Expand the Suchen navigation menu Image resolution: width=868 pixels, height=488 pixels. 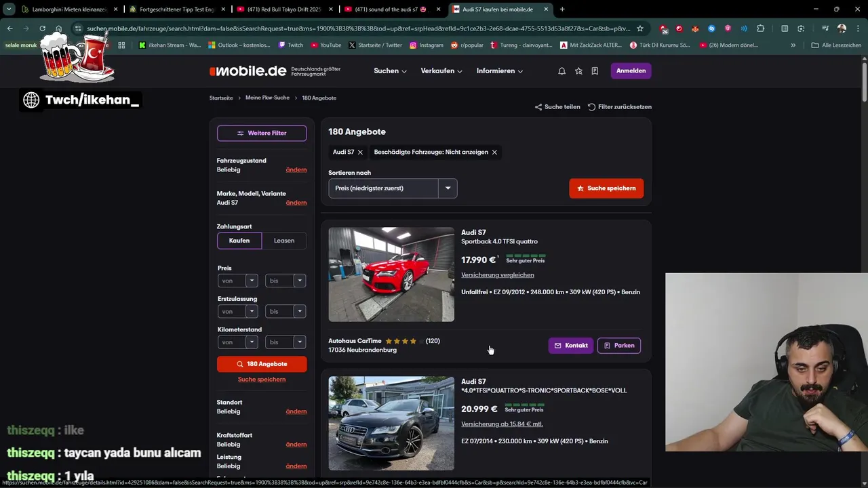pyautogui.click(x=390, y=71)
